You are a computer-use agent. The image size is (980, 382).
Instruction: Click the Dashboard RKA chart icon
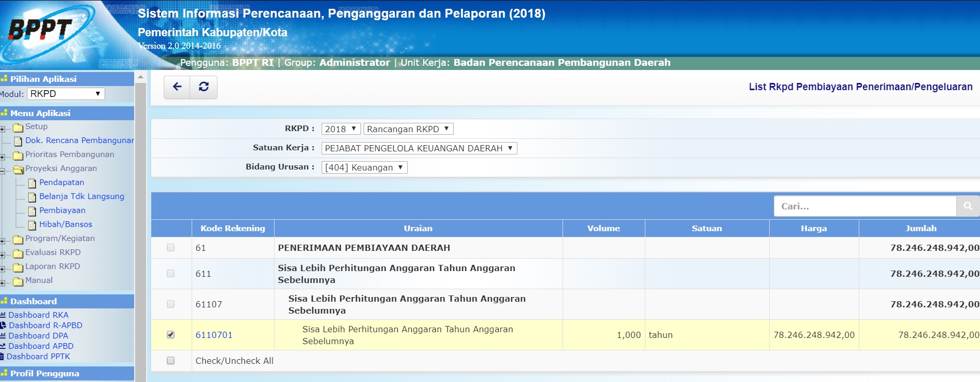pyautogui.click(x=3, y=315)
